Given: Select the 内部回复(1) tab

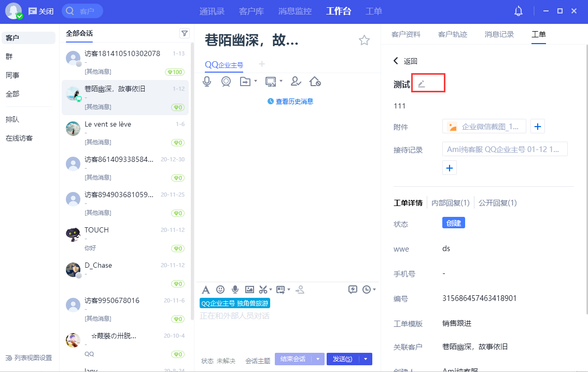Looking at the screenshot, I should (x=451, y=203).
